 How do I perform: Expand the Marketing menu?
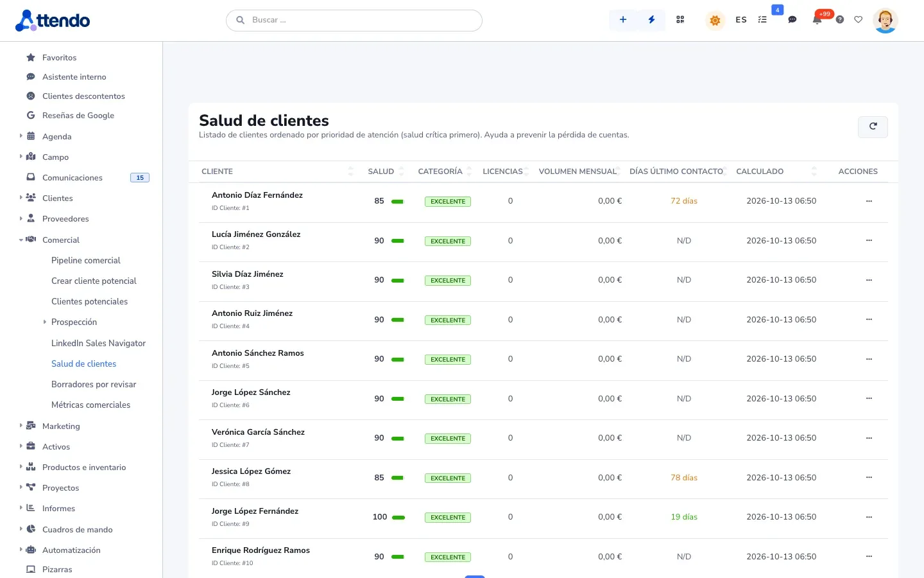(x=61, y=426)
